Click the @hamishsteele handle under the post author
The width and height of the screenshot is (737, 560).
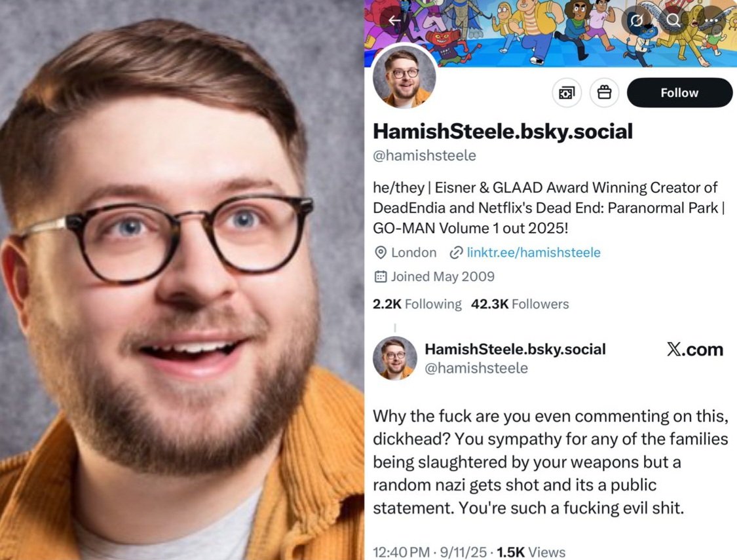tap(476, 368)
